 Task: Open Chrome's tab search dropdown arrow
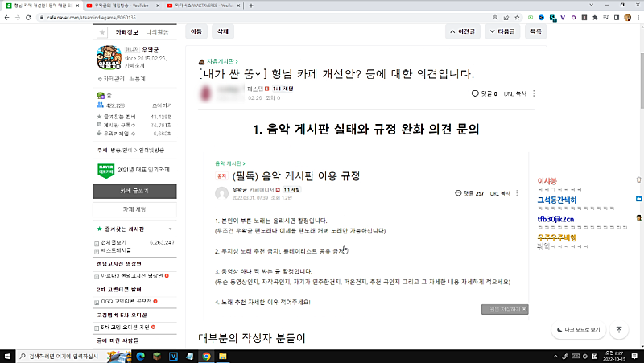click(592, 6)
